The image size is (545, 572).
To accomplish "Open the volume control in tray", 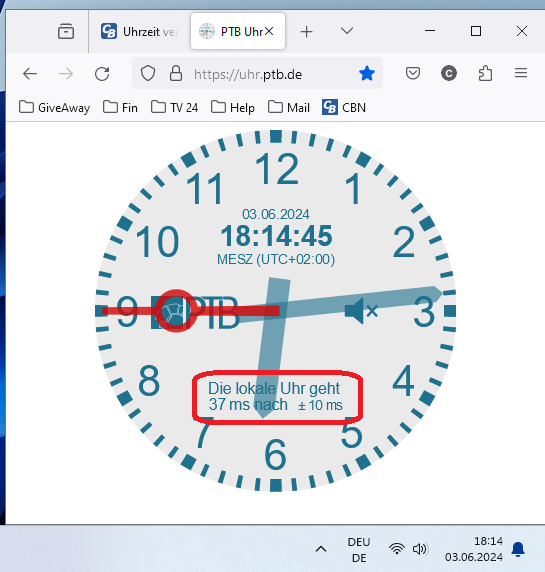I will (420, 549).
